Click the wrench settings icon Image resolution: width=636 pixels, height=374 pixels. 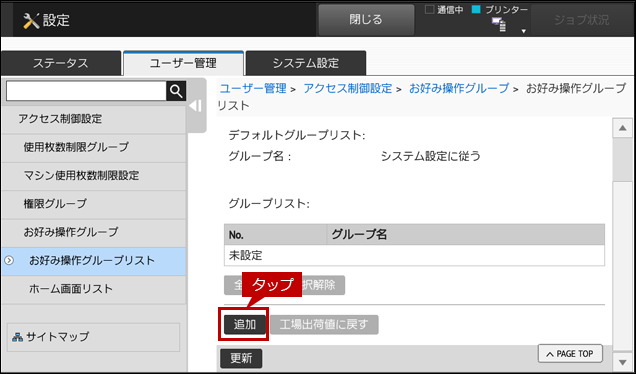click(31, 20)
